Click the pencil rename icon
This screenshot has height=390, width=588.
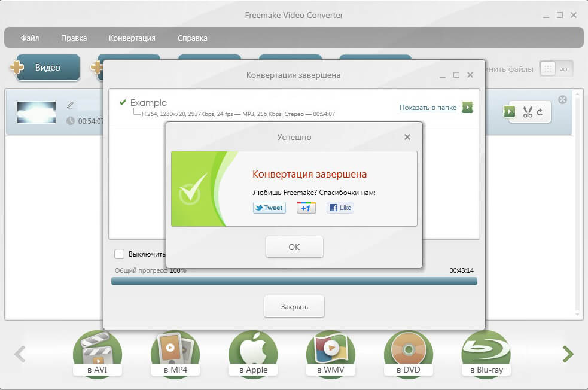70,105
